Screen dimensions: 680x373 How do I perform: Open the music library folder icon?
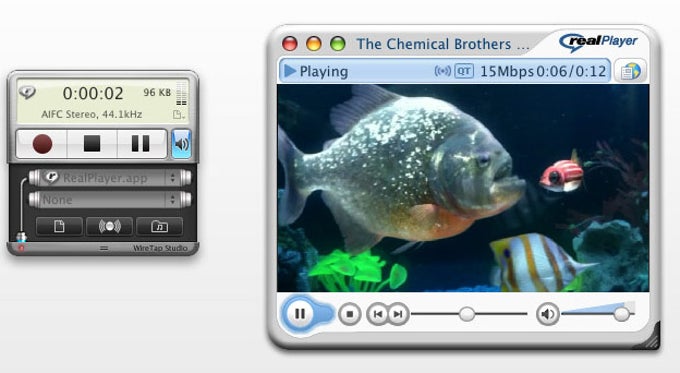(x=159, y=226)
